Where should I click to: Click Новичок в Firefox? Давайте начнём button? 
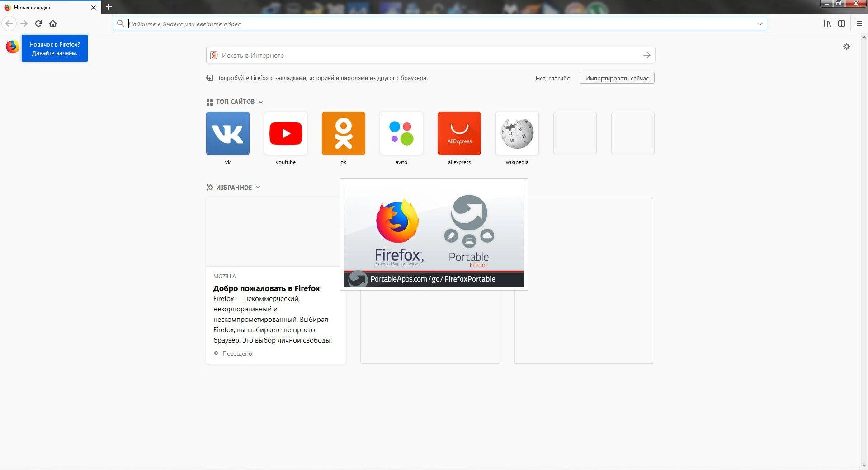pos(55,48)
